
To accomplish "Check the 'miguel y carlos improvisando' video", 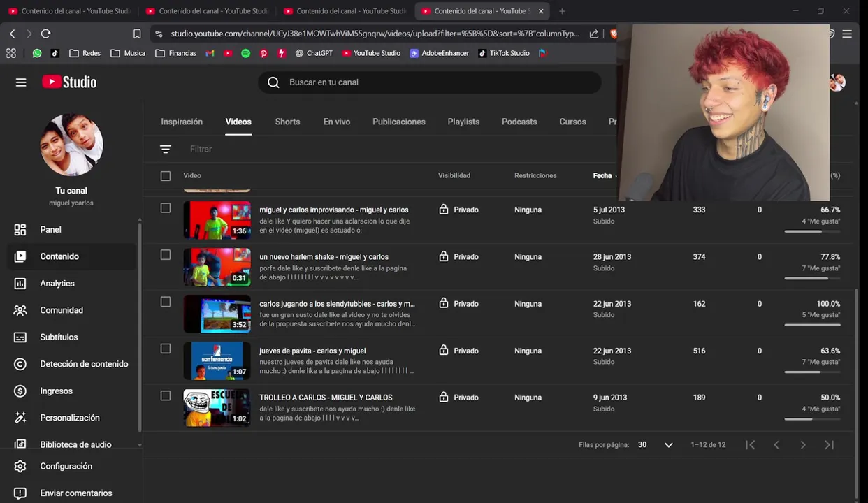I will tap(166, 208).
